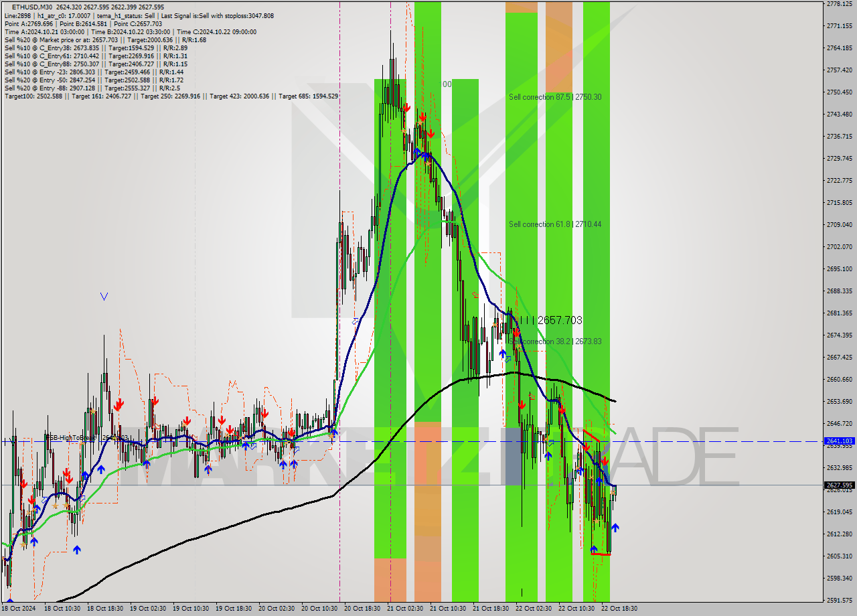Click price axis value 2771.155
The image size is (857, 616).
839,25
